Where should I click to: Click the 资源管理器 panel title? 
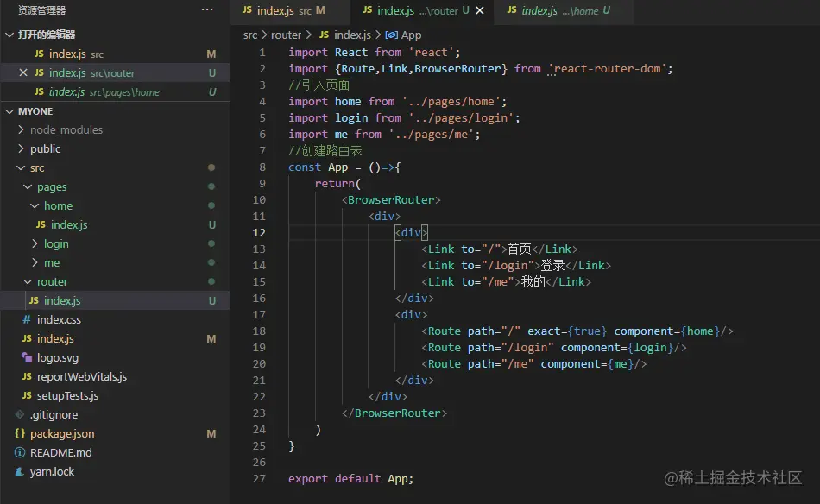(x=41, y=10)
